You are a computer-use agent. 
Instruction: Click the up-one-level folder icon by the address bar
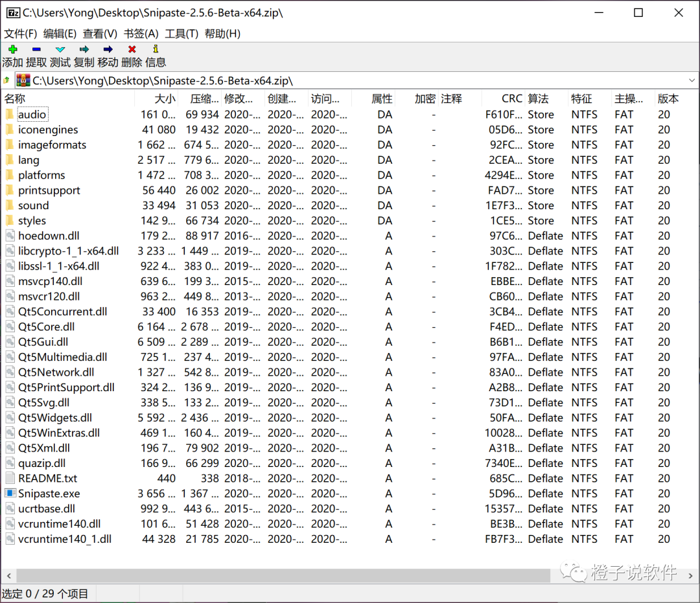(6, 81)
